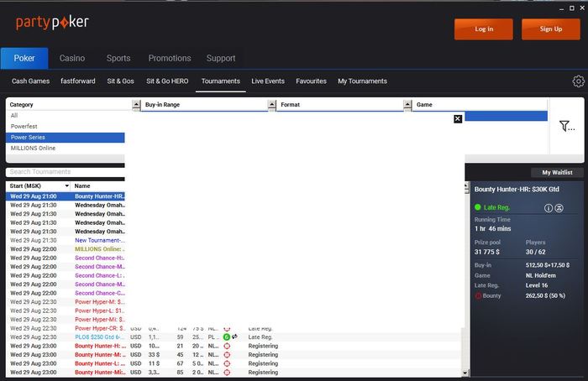588x381 pixels.
Task: Select the MILLIONS Online category
Action: tap(66, 148)
